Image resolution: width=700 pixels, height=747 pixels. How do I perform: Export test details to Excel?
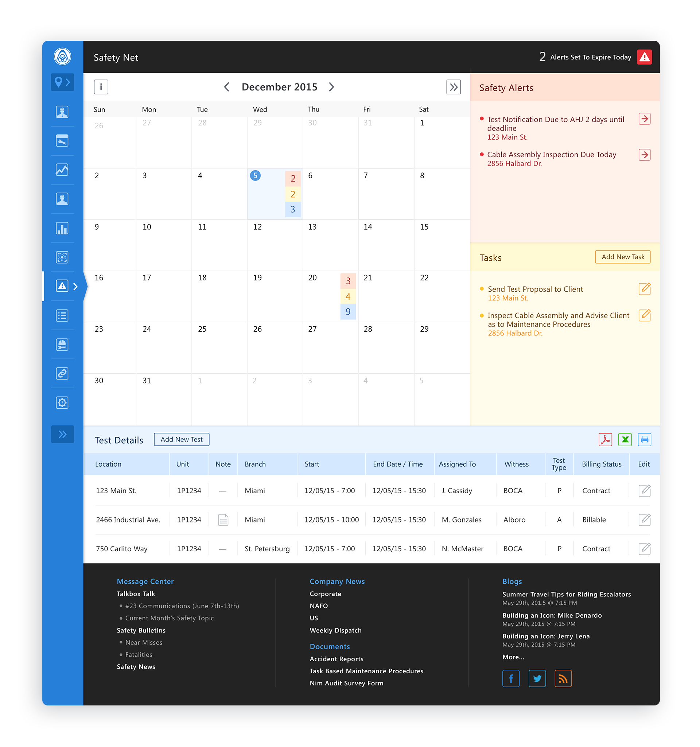[625, 440]
